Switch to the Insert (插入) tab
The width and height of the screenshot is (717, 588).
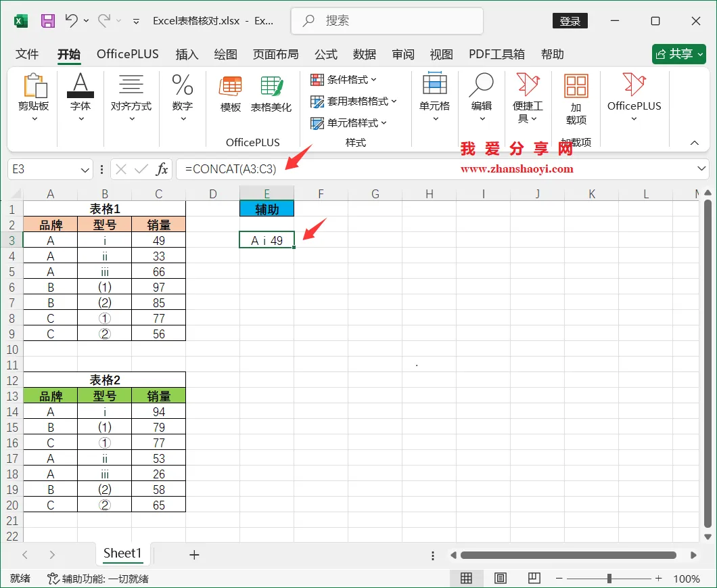(x=187, y=54)
